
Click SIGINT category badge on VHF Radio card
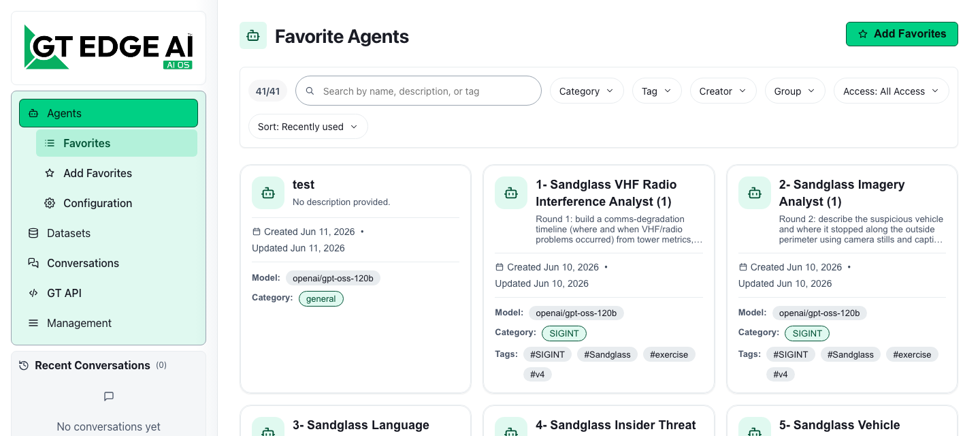coord(564,334)
